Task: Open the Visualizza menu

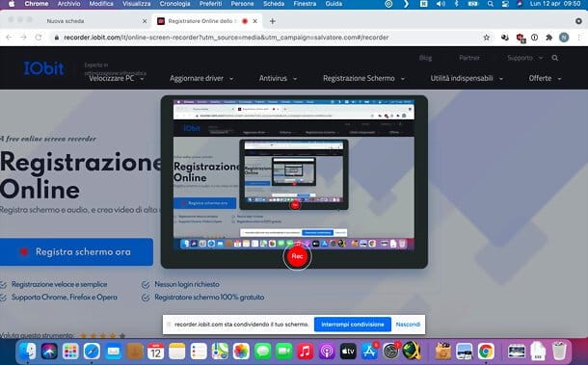Action: coord(137,4)
